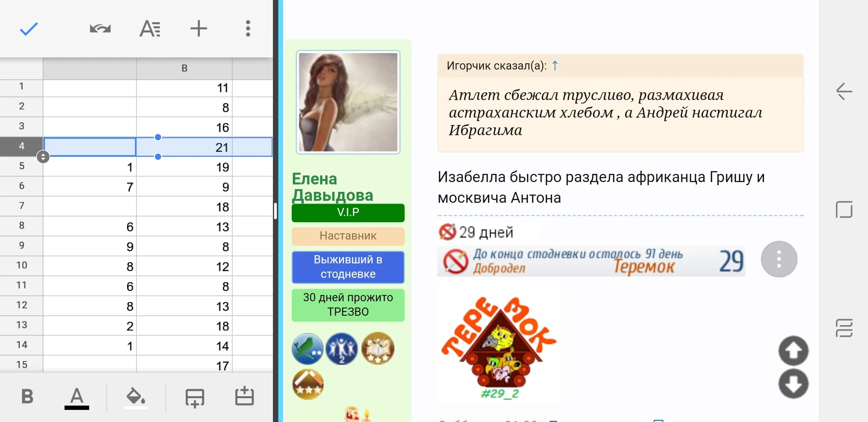Confirm cell edit with the checkmark icon
The height and width of the screenshot is (422, 868).
29,28
